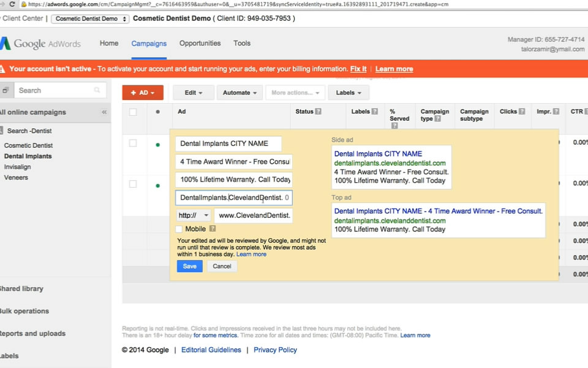
Task: Click description line '4 Time Award Winner' field
Action: (x=233, y=161)
